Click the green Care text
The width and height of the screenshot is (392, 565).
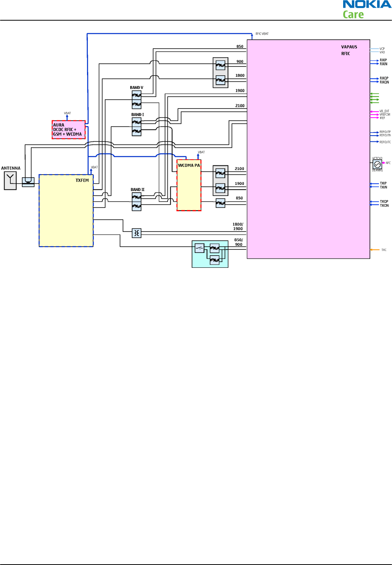tap(353, 15)
